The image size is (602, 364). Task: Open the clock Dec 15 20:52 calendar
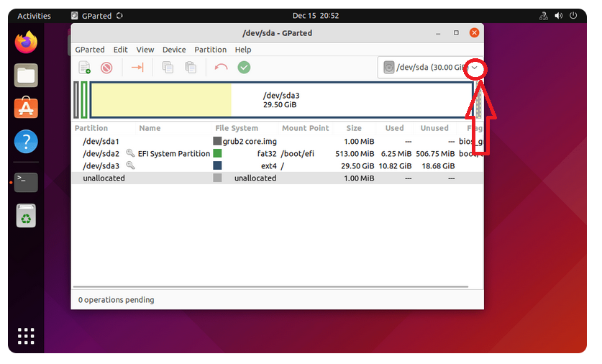(316, 16)
